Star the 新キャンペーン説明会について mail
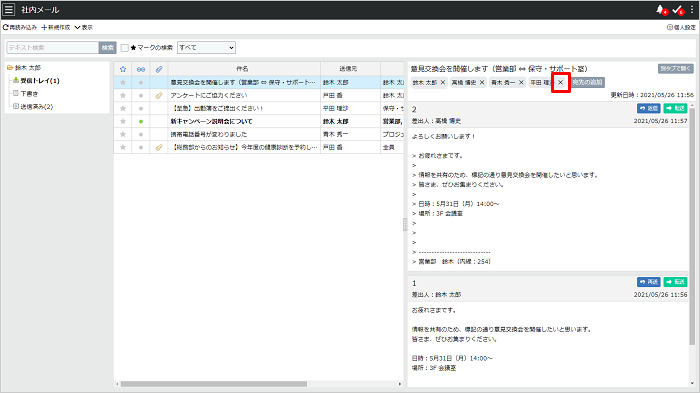This screenshot has height=393, width=700. [123, 121]
